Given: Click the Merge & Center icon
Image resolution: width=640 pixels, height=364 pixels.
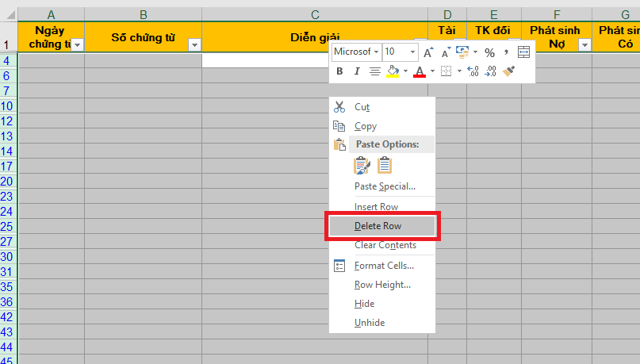Looking at the screenshot, I should 523,52.
